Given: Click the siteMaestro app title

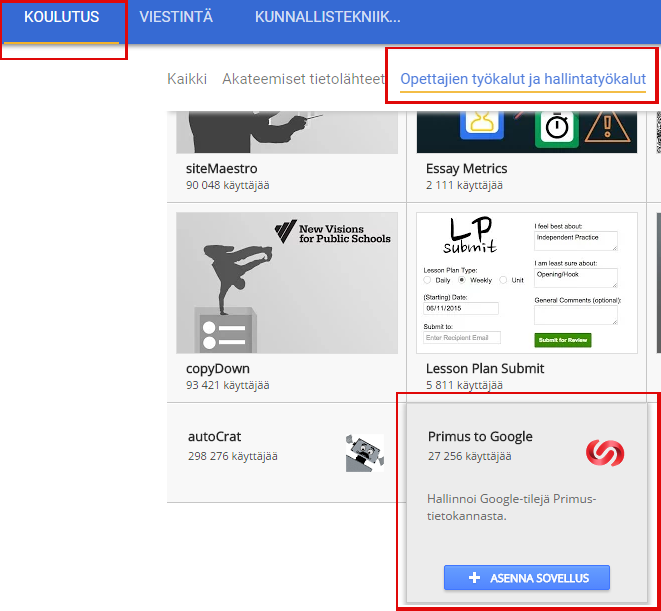Looking at the screenshot, I should pyautogui.click(x=221, y=169).
